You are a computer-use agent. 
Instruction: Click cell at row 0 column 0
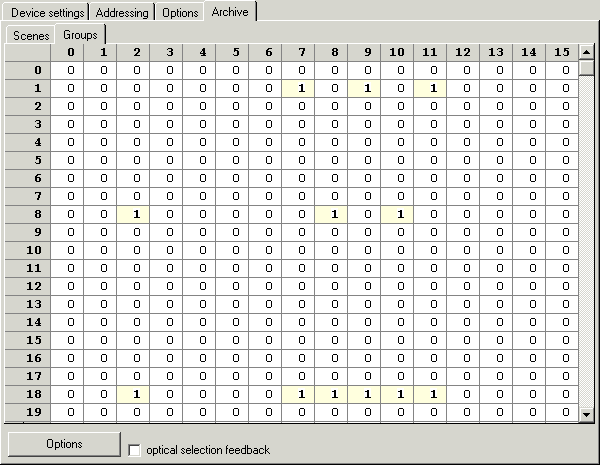pyautogui.click(x=67, y=70)
